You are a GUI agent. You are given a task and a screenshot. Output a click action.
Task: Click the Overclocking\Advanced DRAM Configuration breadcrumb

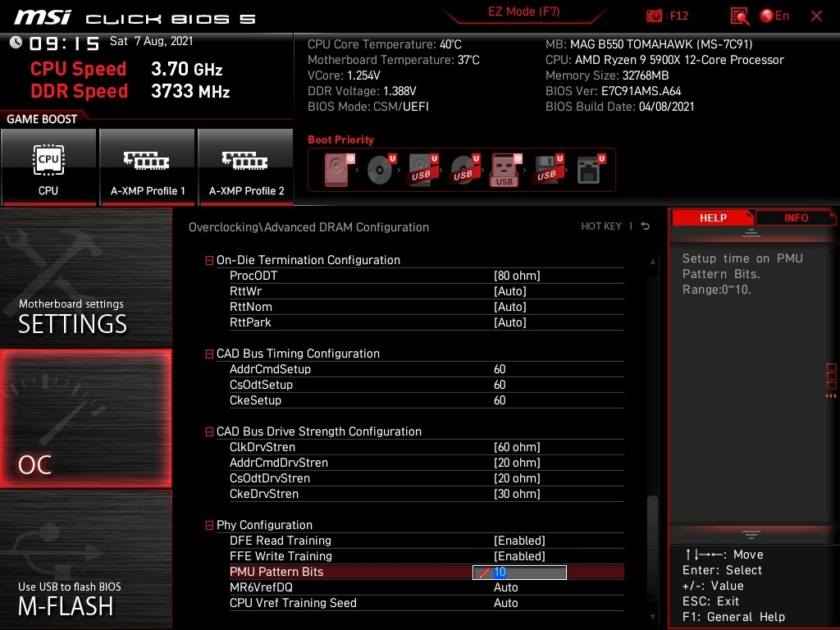pos(308,227)
